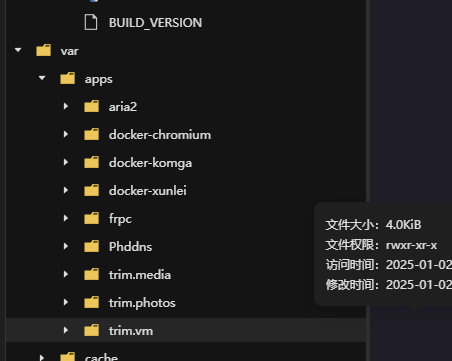This screenshot has width=452, height=361.
Task: Expand the trim.photos folder arrow
Action: tap(66, 302)
